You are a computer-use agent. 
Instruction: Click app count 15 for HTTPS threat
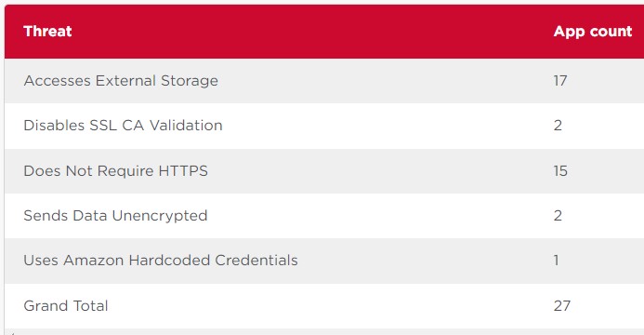(x=560, y=170)
